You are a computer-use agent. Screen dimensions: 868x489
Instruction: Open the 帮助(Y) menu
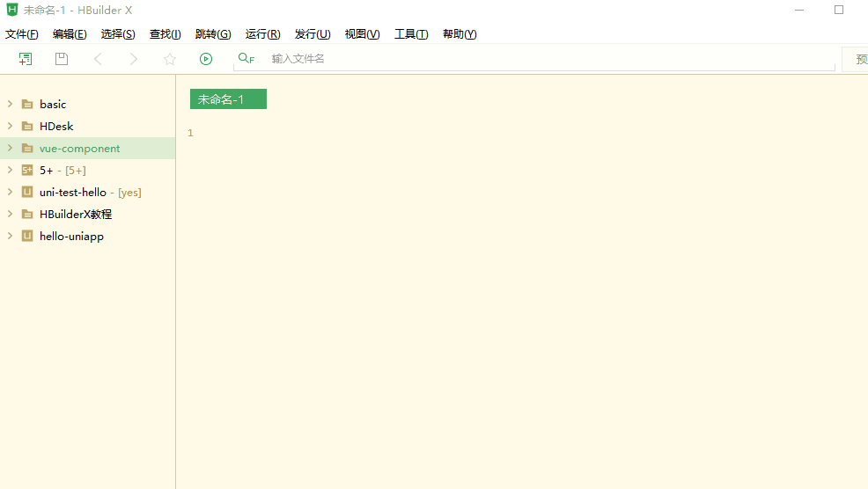coord(460,34)
